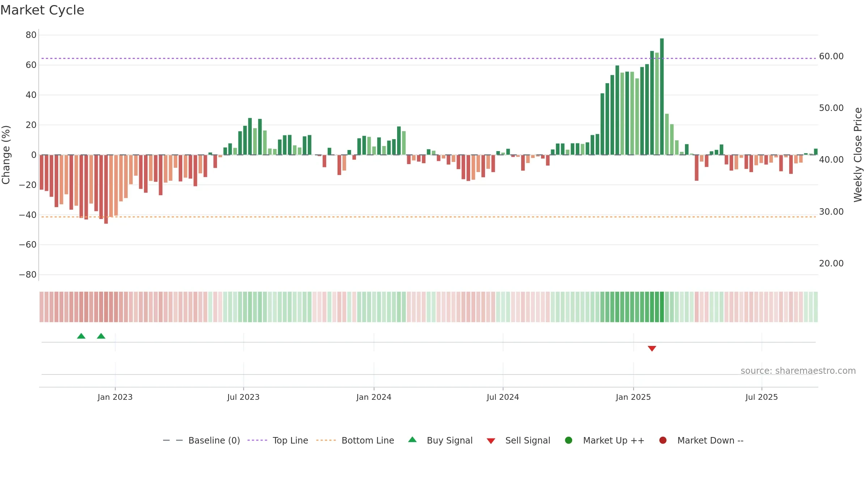Screen dimensions: 868x488
Task: Toggle the Market Up ++ legend label
Action: coord(614,440)
